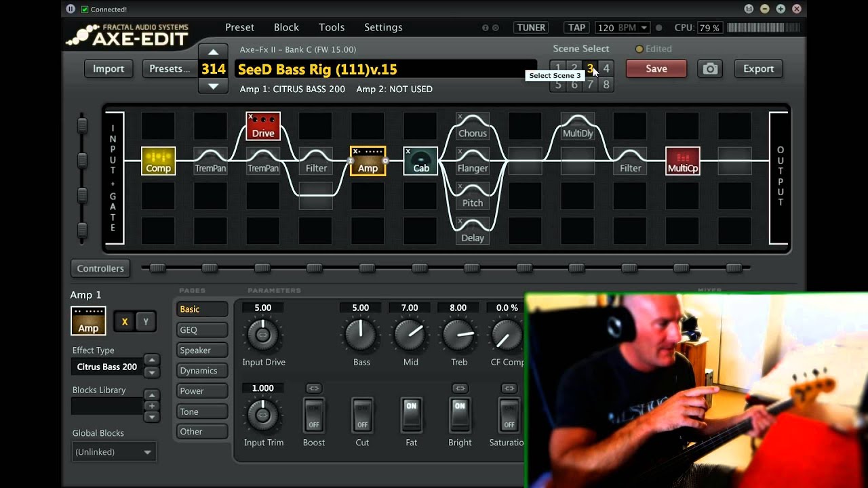The height and width of the screenshot is (488, 868).
Task: Click the modifier icon above Boost switch
Action: [x=313, y=388]
